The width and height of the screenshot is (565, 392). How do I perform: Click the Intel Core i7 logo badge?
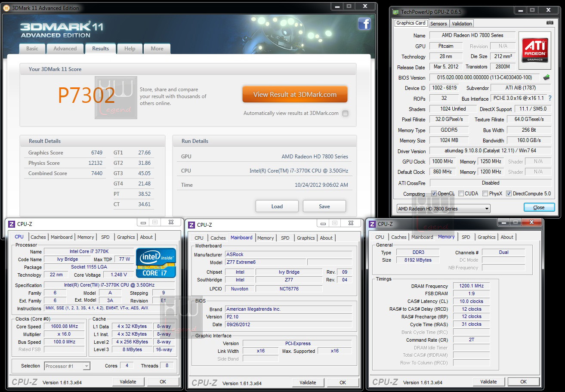(x=156, y=262)
